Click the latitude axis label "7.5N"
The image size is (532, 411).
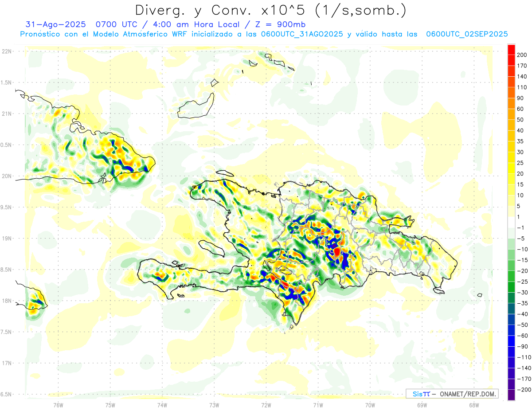point(7,332)
